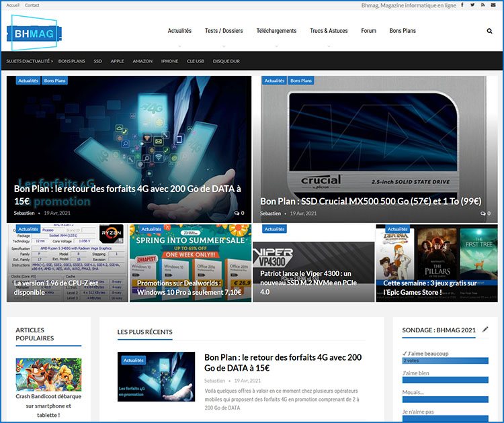
Task: Open the Tests / Dossiers menu
Action: pos(225,31)
